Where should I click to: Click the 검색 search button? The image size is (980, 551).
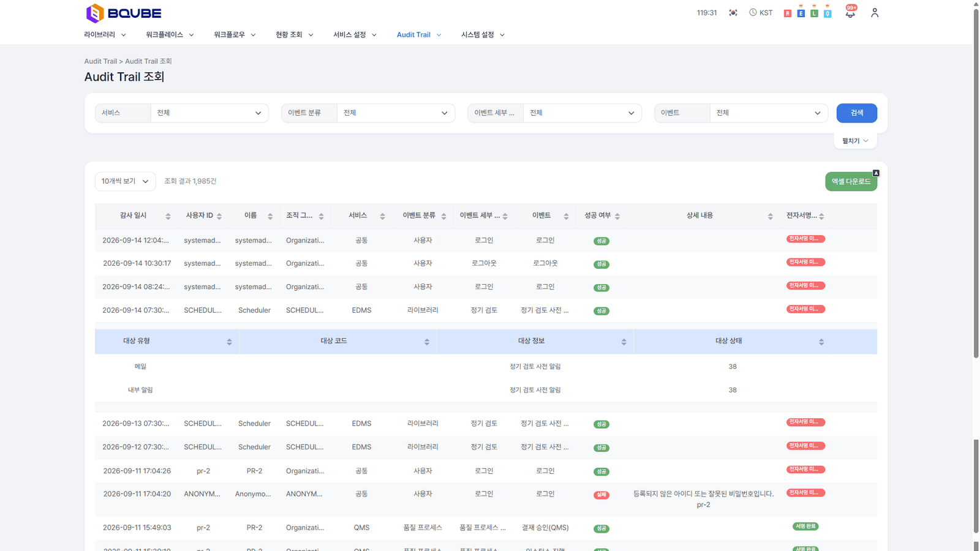[x=856, y=113]
